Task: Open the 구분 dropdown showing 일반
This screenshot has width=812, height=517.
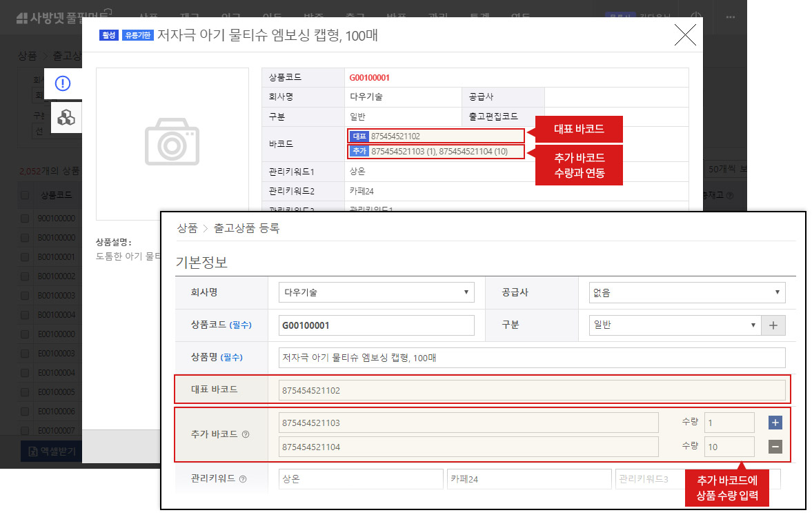Action: click(x=674, y=325)
